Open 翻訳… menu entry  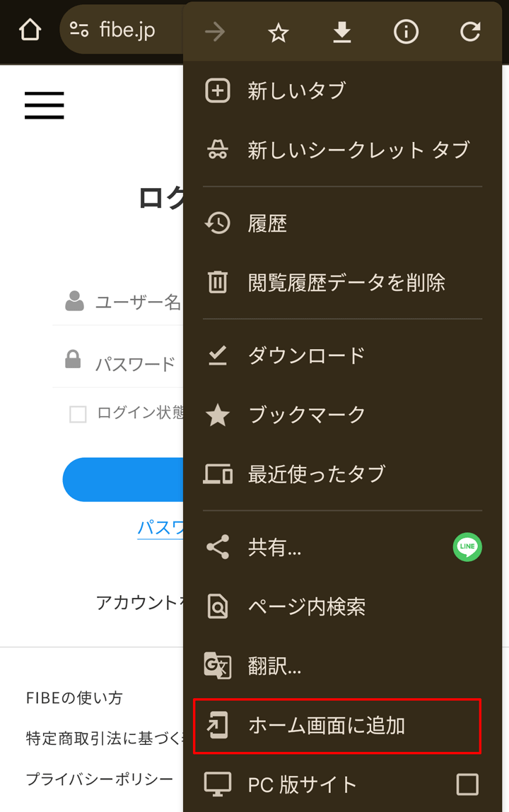click(274, 666)
